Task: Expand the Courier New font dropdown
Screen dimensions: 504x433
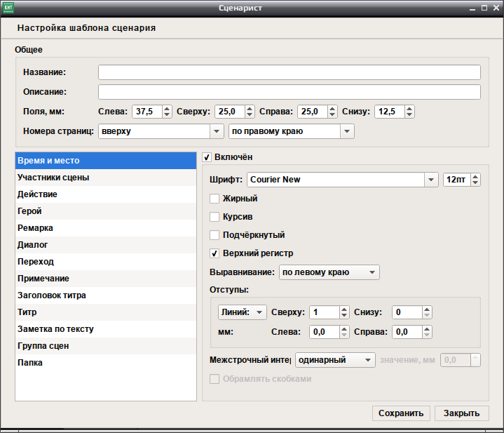Action: 343,180
